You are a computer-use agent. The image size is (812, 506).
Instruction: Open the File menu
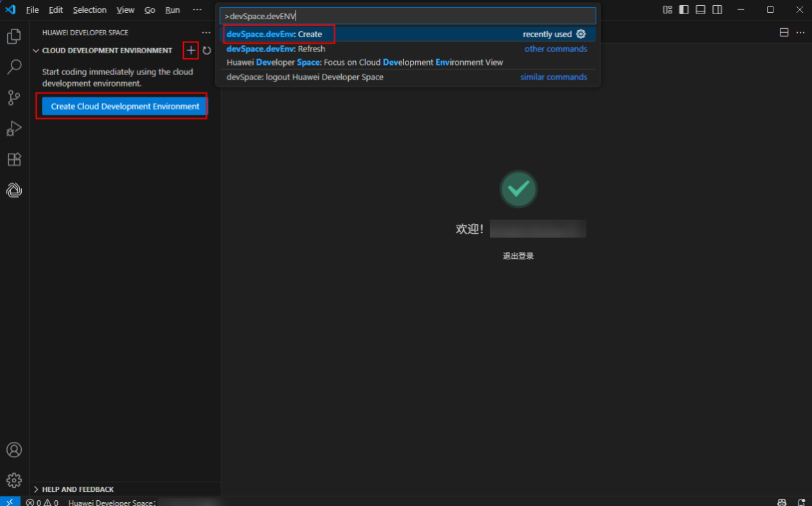(x=32, y=10)
